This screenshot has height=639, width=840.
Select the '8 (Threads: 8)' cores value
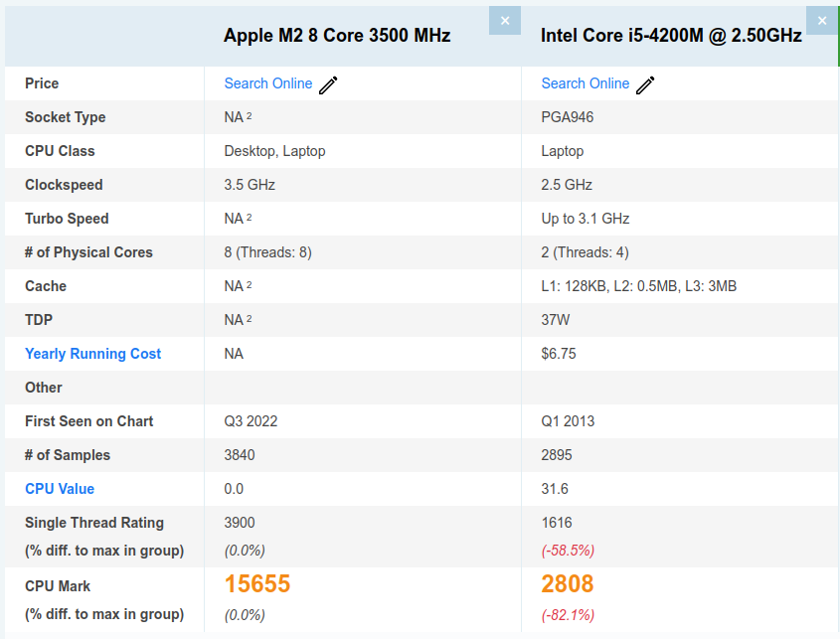pyautogui.click(x=267, y=252)
